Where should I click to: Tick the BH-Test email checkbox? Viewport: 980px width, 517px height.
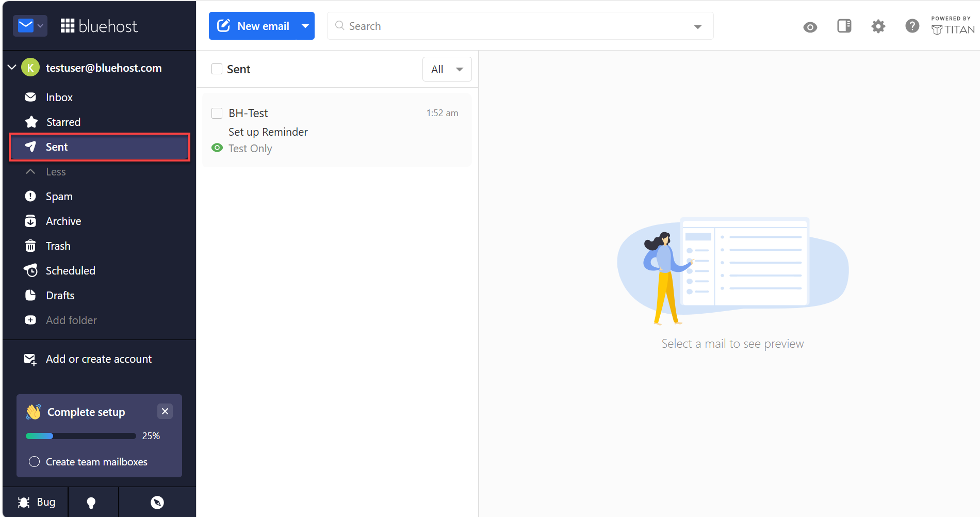coord(217,113)
